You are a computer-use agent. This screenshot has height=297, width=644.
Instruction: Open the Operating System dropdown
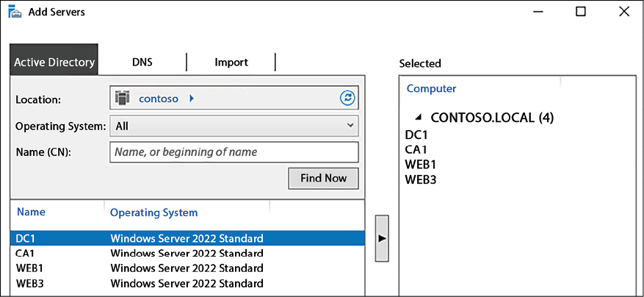coord(234,126)
